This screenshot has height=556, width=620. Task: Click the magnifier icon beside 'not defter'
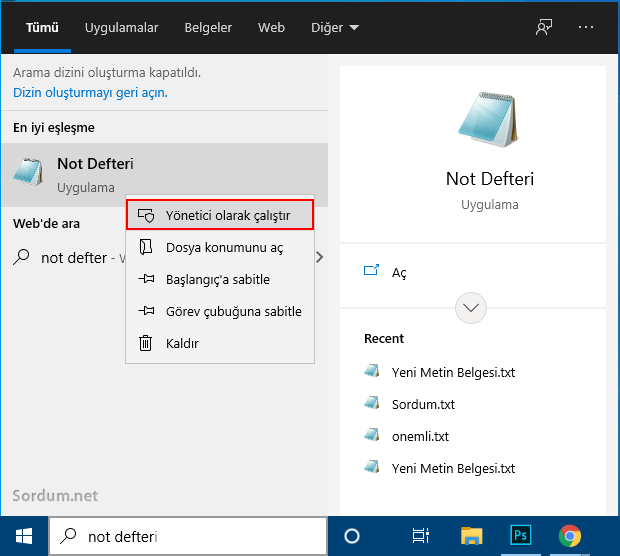pos(21,257)
